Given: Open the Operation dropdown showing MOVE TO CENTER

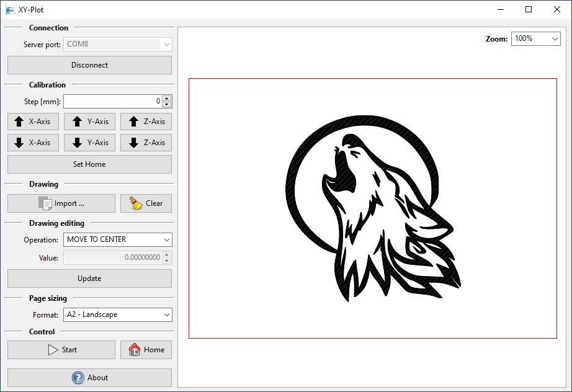Looking at the screenshot, I should click(x=117, y=239).
